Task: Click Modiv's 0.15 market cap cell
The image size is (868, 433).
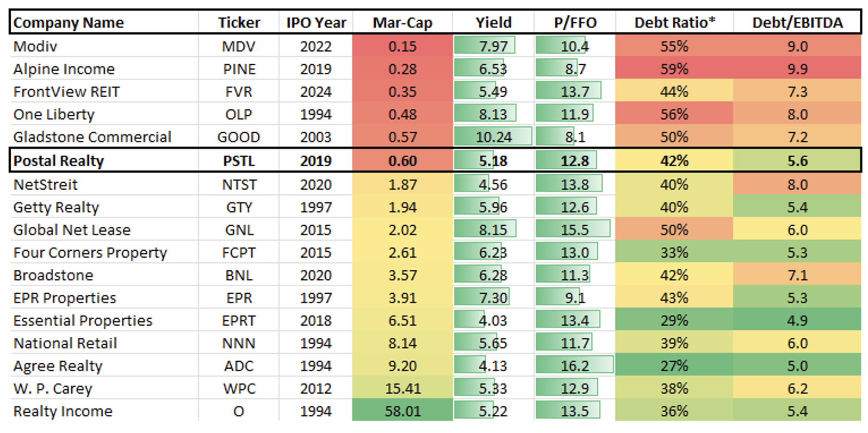Action: [x=403, y=46]
